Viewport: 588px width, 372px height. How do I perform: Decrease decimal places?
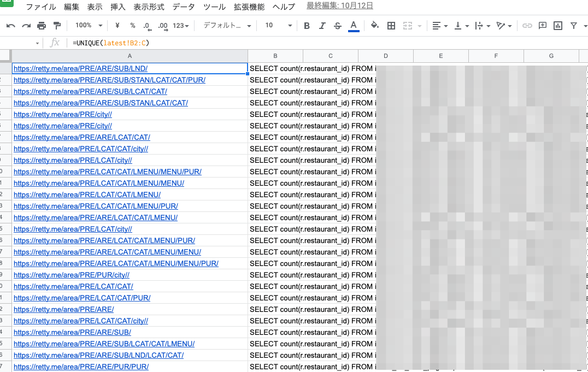pos(146,26)
